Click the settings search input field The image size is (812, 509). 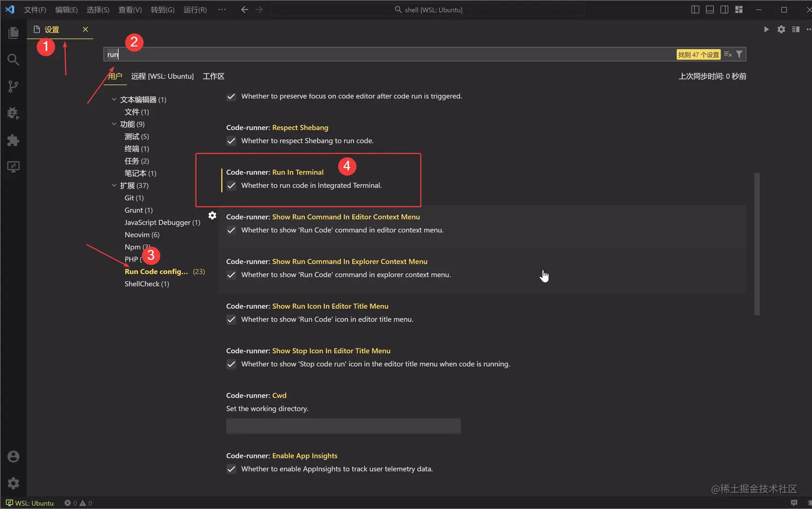tap(389, 54)
